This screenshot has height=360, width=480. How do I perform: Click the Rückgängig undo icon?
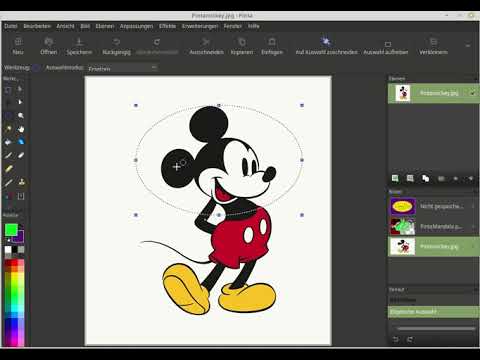[x=116, y=42]
